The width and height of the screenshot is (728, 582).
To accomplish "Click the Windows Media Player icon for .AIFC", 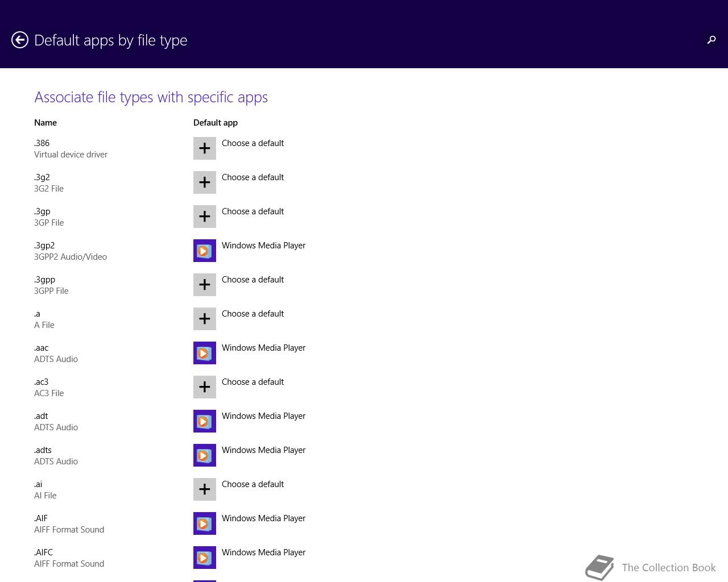I will click(x=205, y=558).
